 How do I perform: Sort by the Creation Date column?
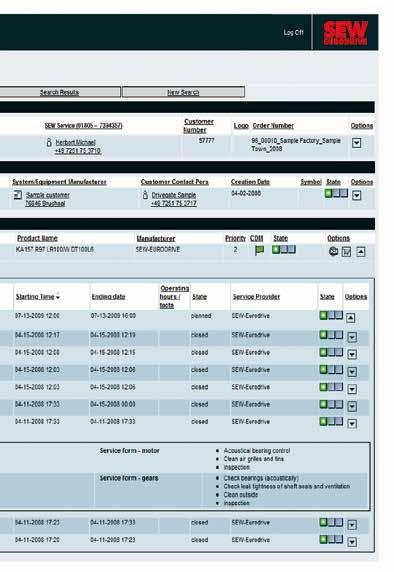point(250,182)
